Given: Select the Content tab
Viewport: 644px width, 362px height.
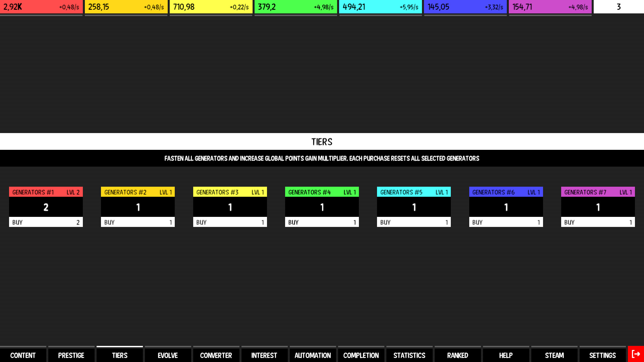Looking at the screenshot, I should pyautogui.click(x=23, y=355).
